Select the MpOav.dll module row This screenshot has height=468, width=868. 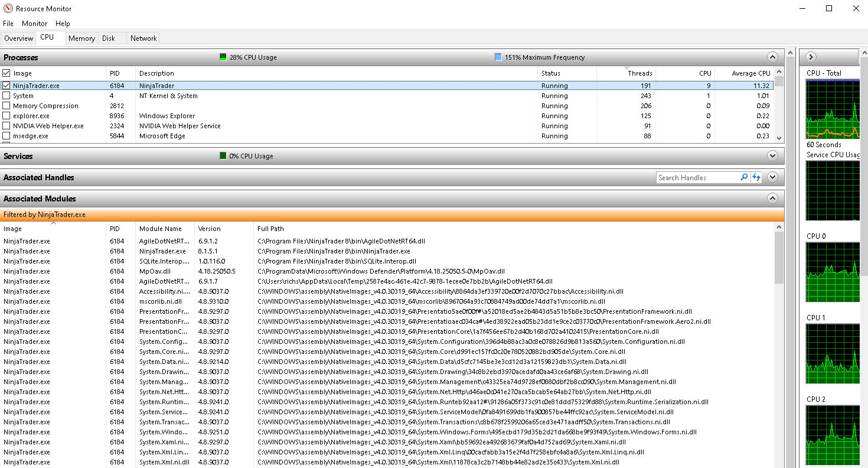click(387, 271)
